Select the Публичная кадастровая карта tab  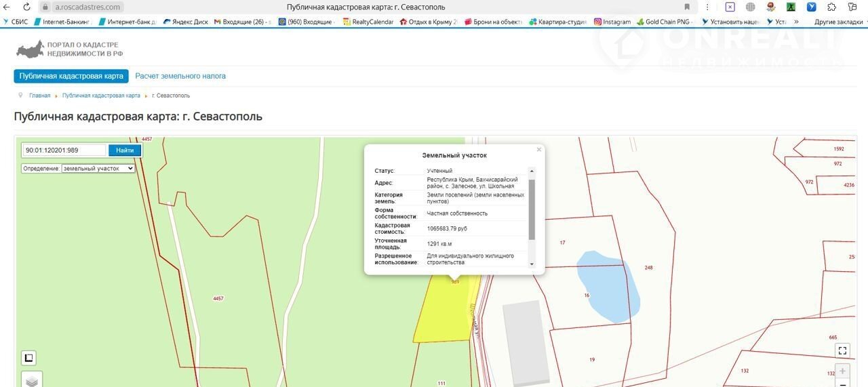pyautogui.click(x=71, y=76)
